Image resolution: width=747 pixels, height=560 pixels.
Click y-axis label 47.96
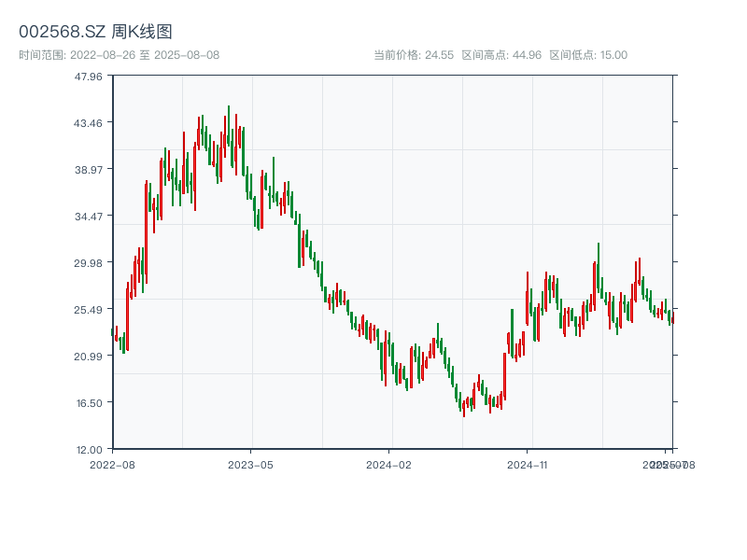88,77
